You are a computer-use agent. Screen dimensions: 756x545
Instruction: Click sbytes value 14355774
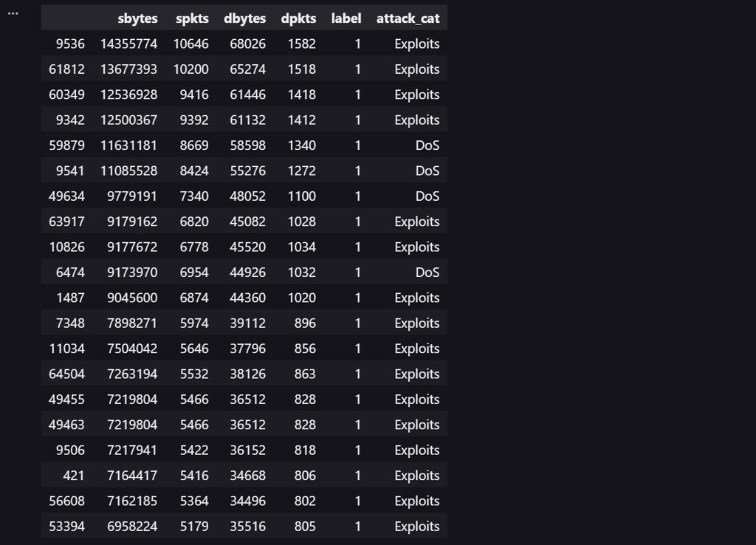click(128, 44)
